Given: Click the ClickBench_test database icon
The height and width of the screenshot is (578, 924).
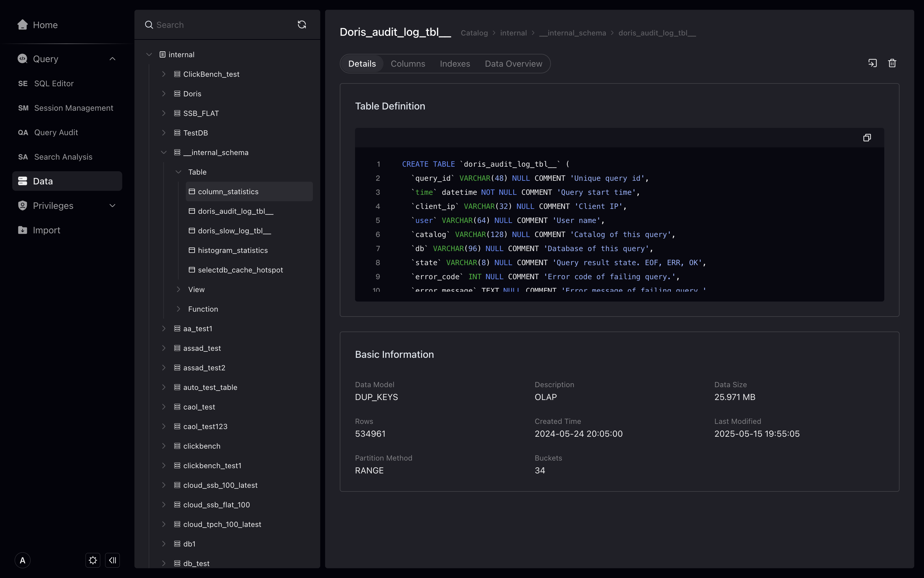Looking at the screenshot, I should (177, 74).
